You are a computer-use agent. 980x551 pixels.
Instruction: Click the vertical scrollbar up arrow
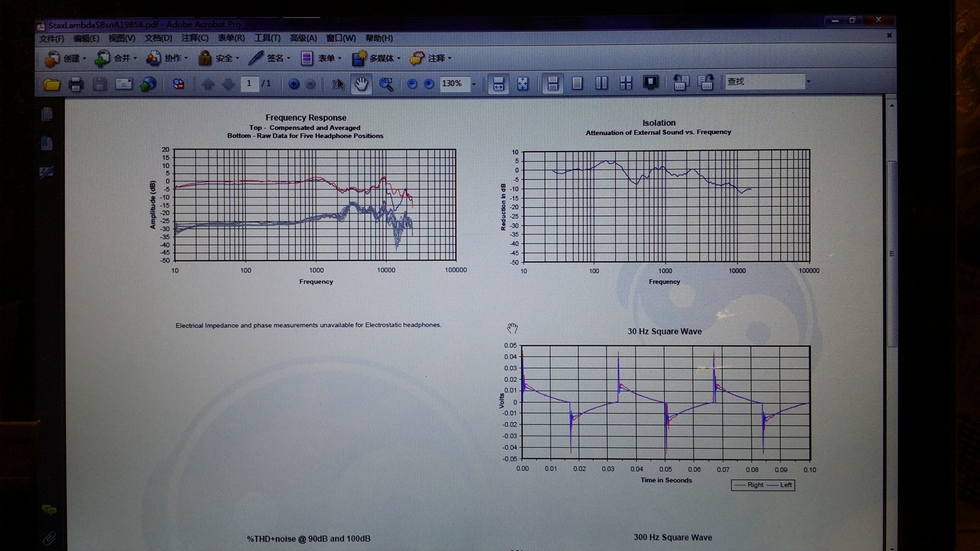click(x=892, y=105)
